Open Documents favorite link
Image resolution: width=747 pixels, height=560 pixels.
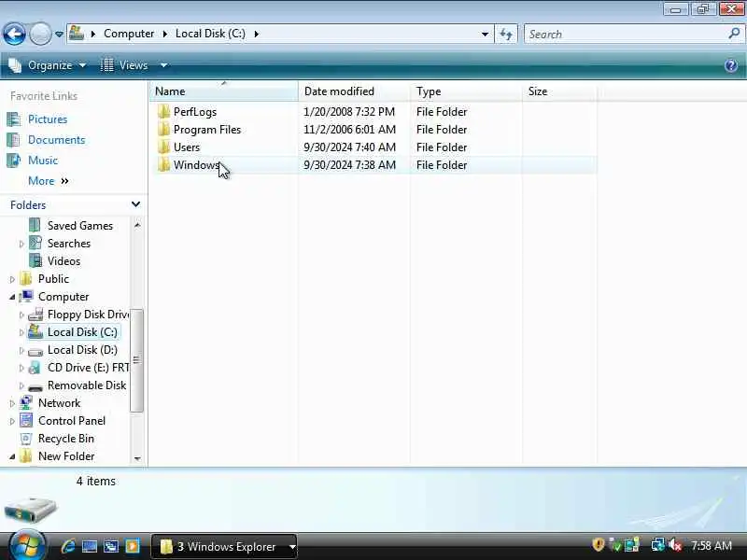[56, 139]
